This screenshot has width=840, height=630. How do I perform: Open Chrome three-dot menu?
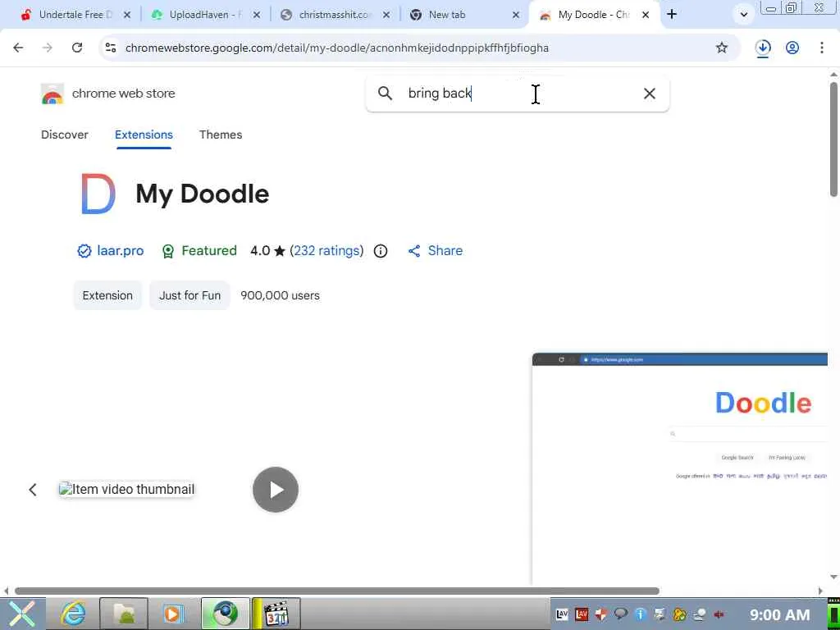pos(822,48)
